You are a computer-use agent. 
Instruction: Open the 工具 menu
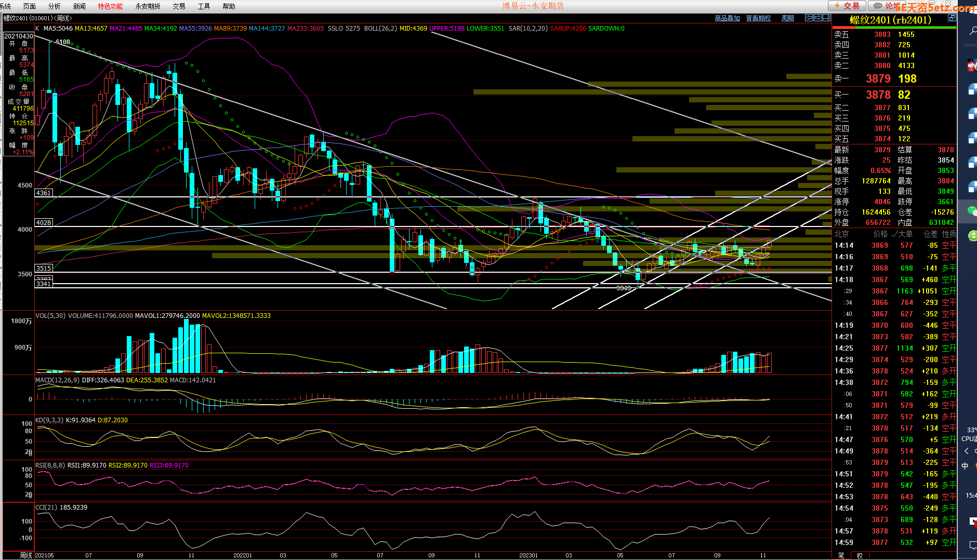point(204,6)
